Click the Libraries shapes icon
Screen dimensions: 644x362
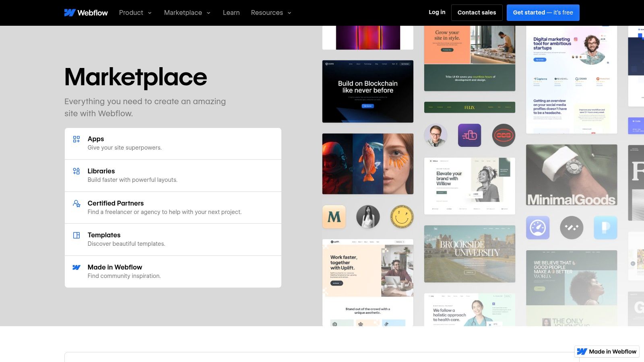click(x=76, y=171)
